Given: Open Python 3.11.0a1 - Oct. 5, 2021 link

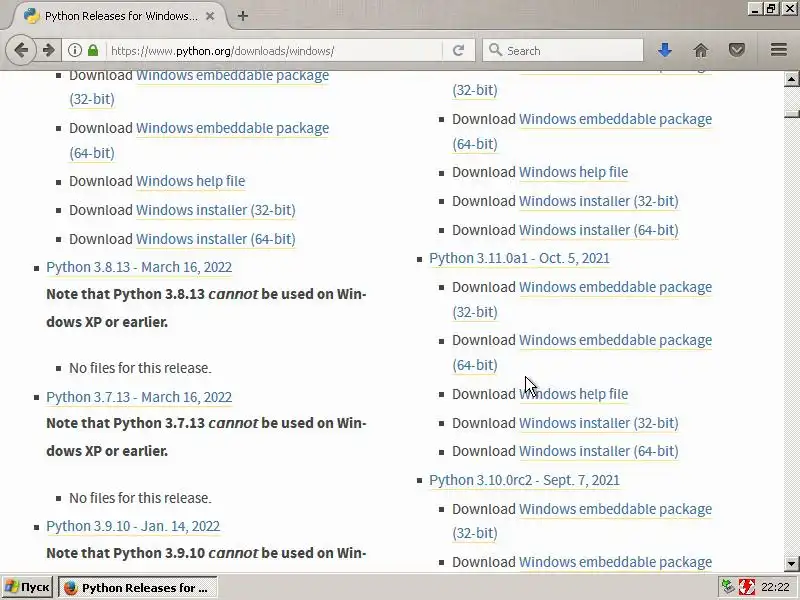Looking at the screenshot, I should [519, 258].
